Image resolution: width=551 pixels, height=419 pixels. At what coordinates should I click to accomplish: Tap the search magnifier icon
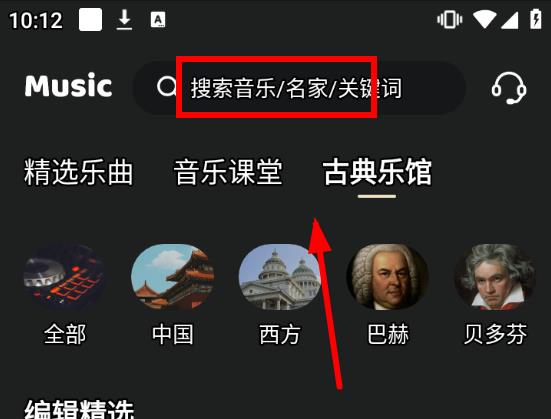tap(166, 87)
